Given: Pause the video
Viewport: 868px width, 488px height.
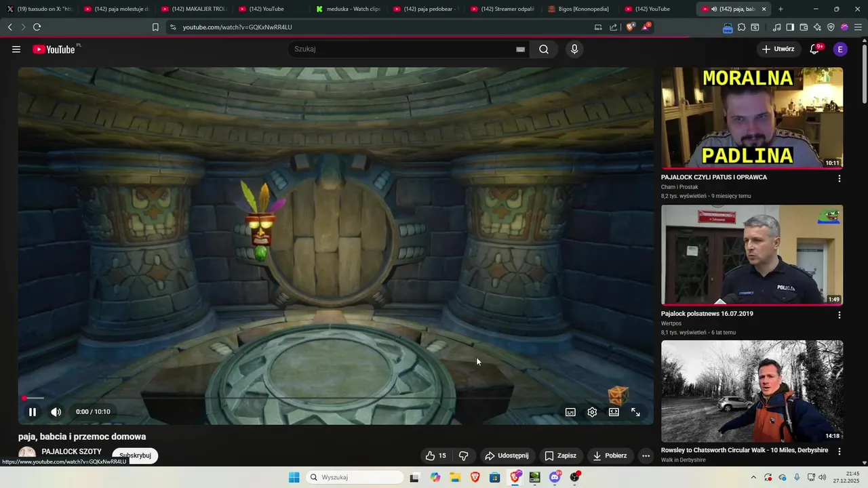Looking at the screenshot, I should coord(33,411).
